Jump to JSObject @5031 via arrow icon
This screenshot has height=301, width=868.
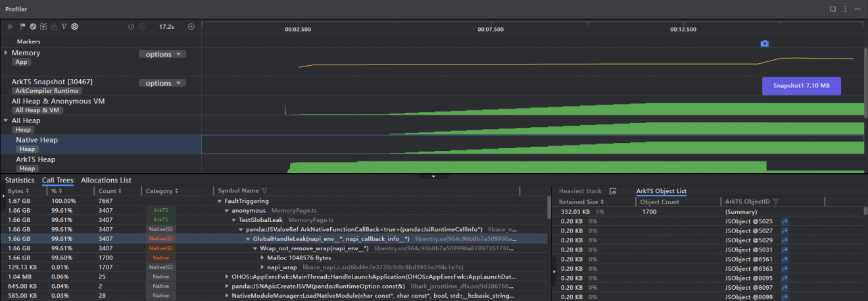coord(784,250)
